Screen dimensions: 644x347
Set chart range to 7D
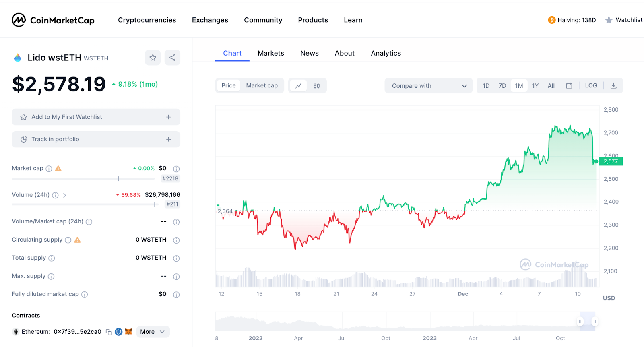(x=502, y=85)
